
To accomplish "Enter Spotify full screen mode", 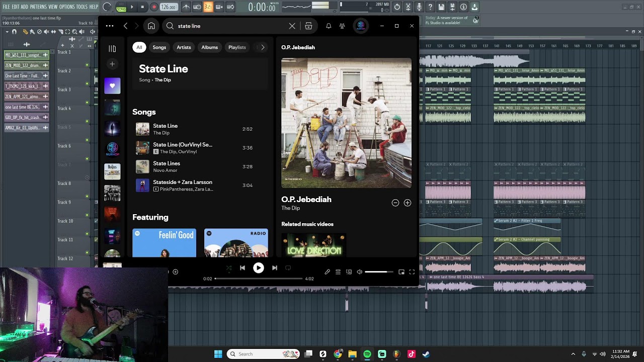I will pyautogui.click(x=412, y=272).
